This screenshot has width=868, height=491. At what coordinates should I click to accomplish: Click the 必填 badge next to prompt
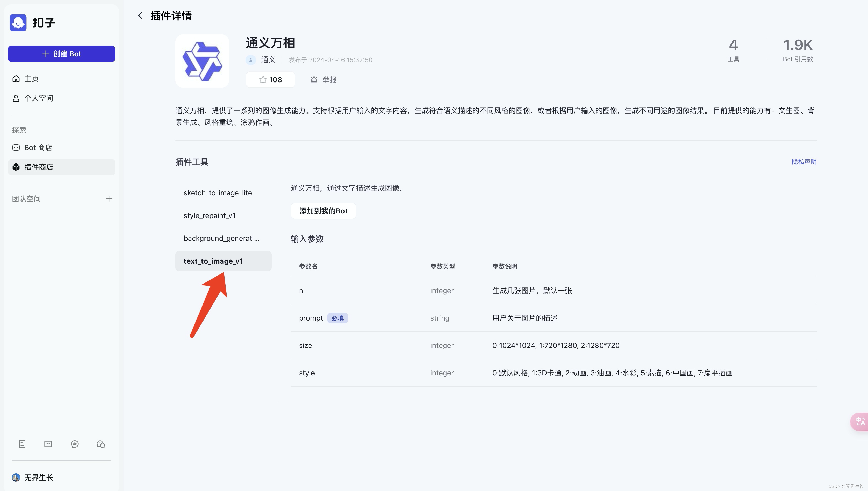point(338,318)
